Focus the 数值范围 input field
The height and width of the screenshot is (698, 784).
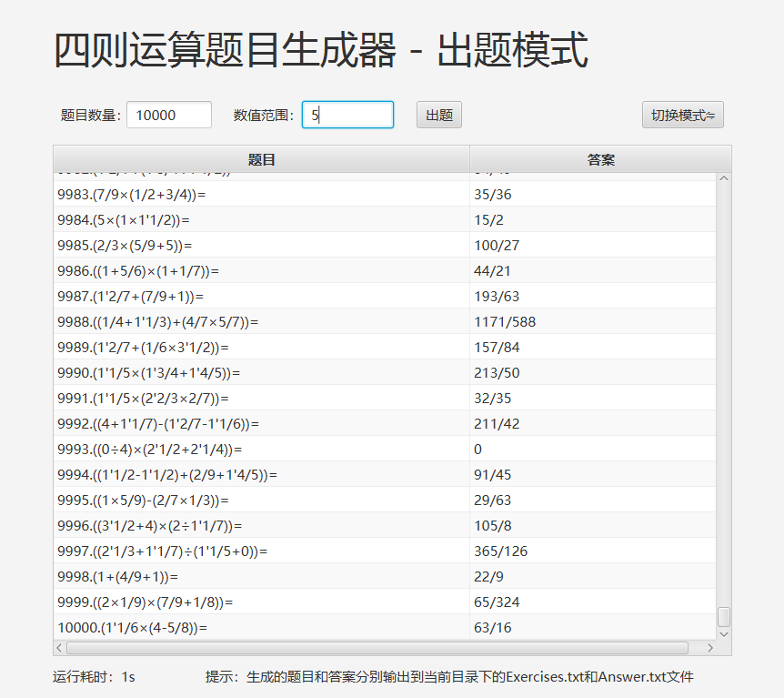[347, 115]
